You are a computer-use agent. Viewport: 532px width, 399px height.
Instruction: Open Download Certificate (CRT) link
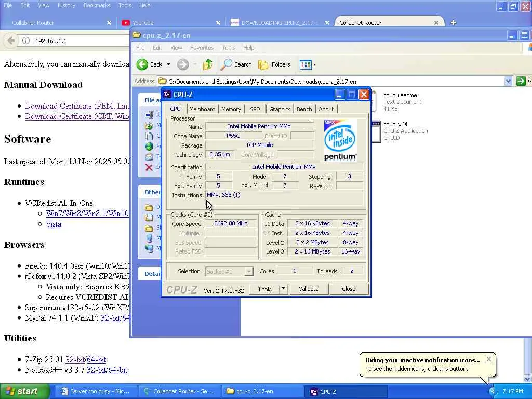[x=77, y=116]
